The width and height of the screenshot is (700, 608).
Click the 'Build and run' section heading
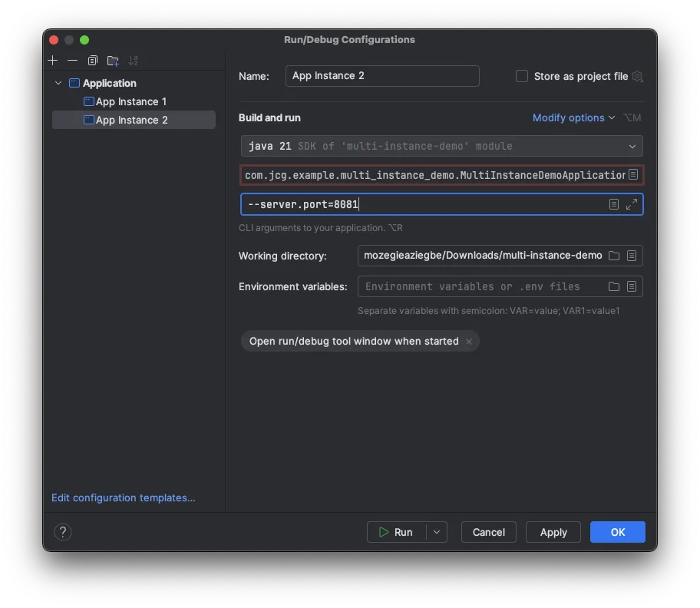pos(269,118)
